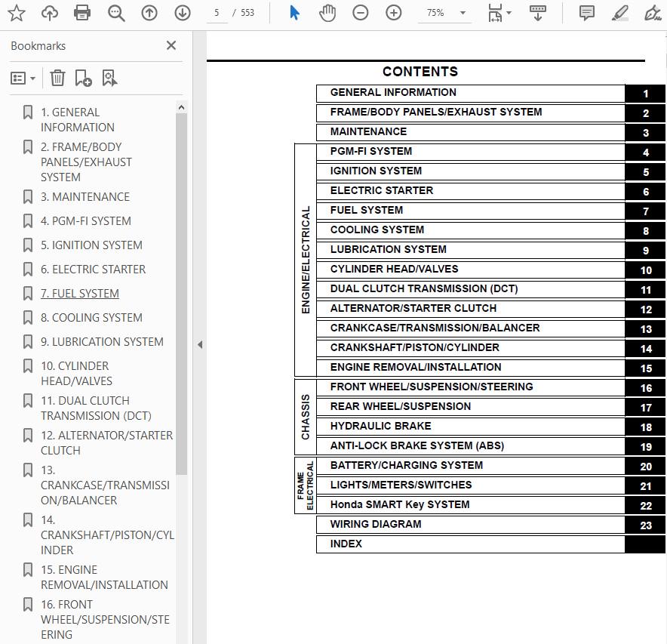Image resolution: width=667 pixels, height=644 pixels.
Task: Go to previous page with up arrow
Action: (149, 13)
